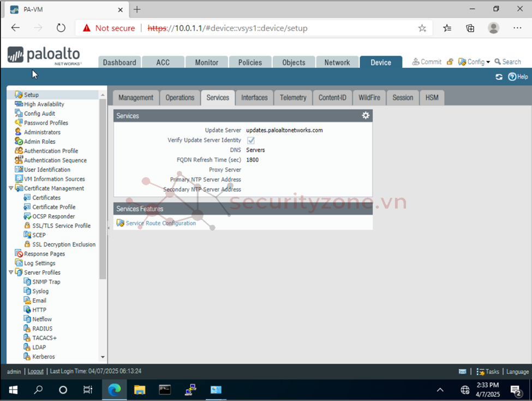Add page to favorites star icon

click(x=422, y=28)
